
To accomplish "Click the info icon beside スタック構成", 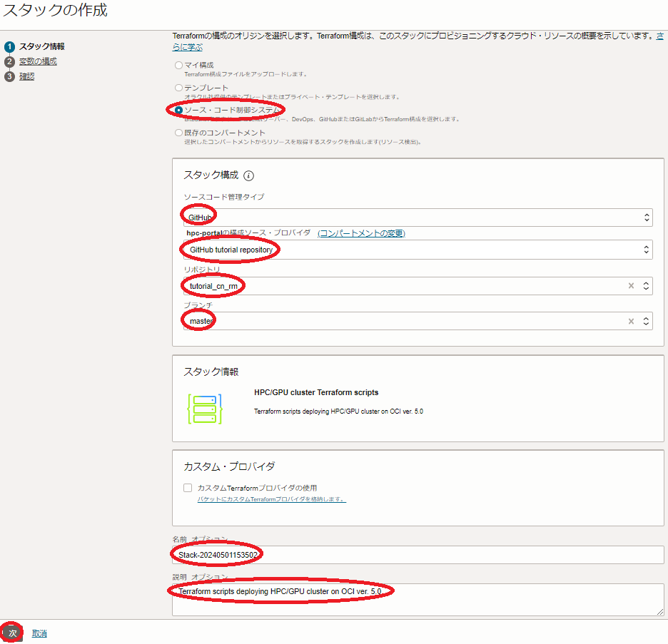I will 249,175.
